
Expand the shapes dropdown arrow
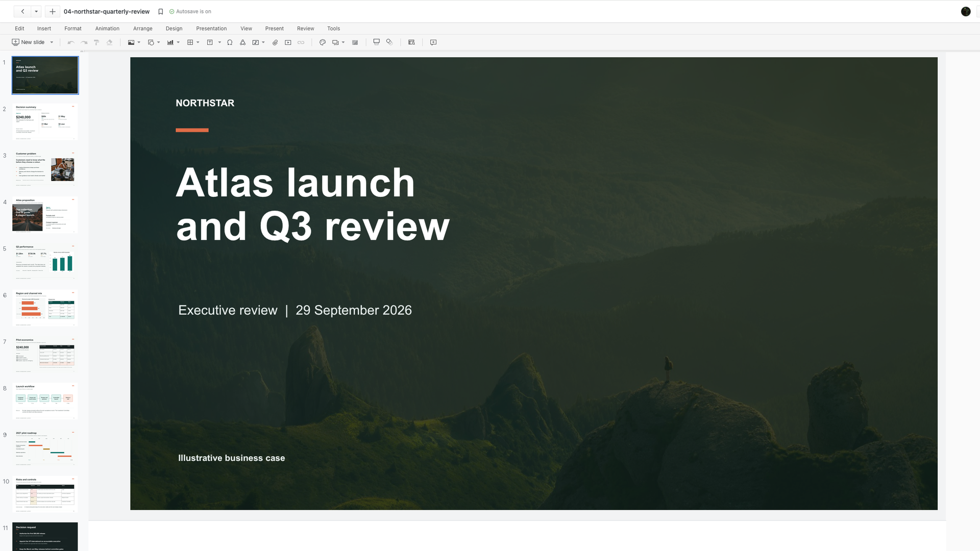[159, 42]
